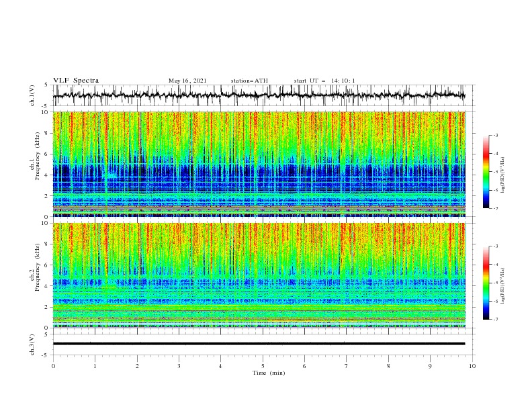Click the '8' kHz tick on ch.1 frequency axis
Viewport: 532px width, 411px height.
point(47,133)
